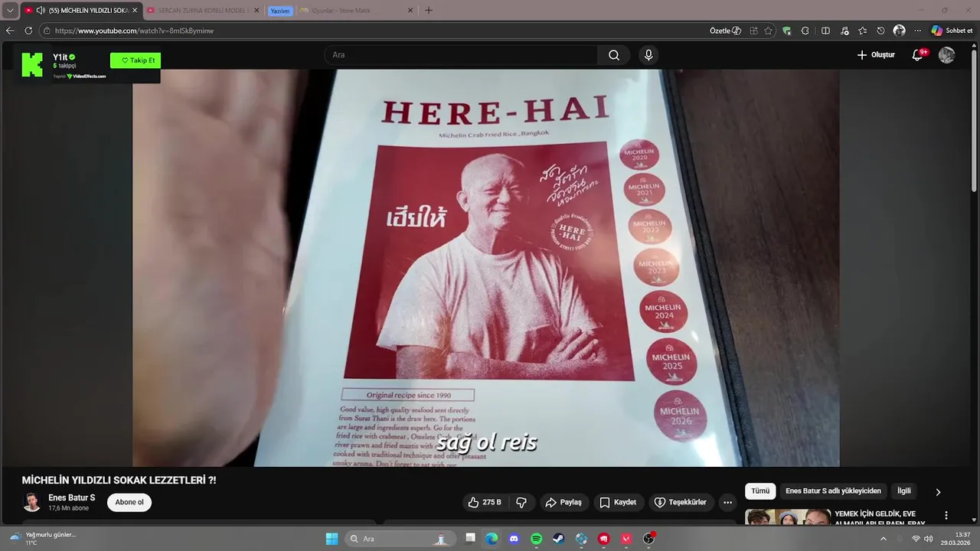This screenshot has width=980, height=551.
Task: Open the browser extensions puzzle icon
Action: 805,31
